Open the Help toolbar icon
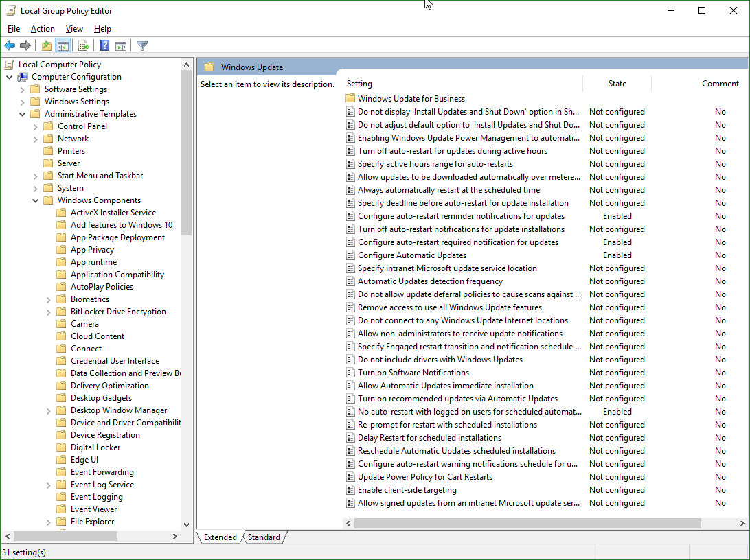 coord(105,46)
